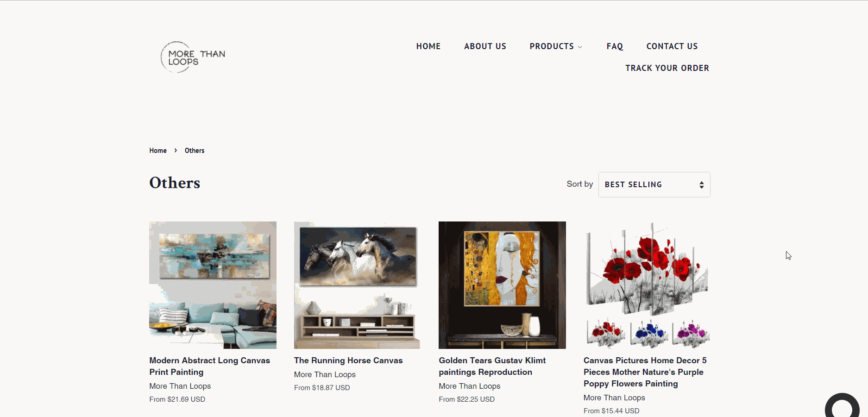Open the Running Horse Canvas image

[x=357, y=285]
